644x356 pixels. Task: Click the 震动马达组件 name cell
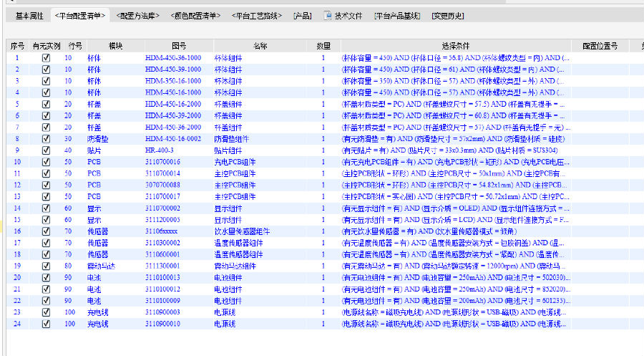click(235, 266)
